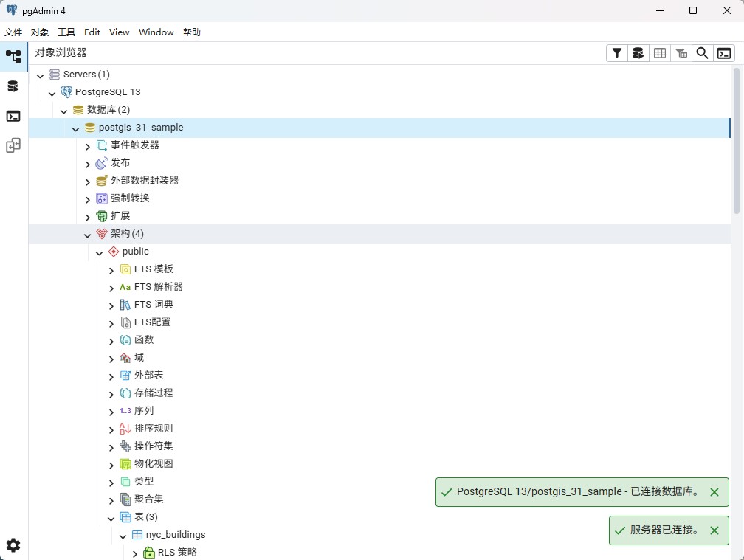Click the 发布 publication icon

[x=102, y=163]
